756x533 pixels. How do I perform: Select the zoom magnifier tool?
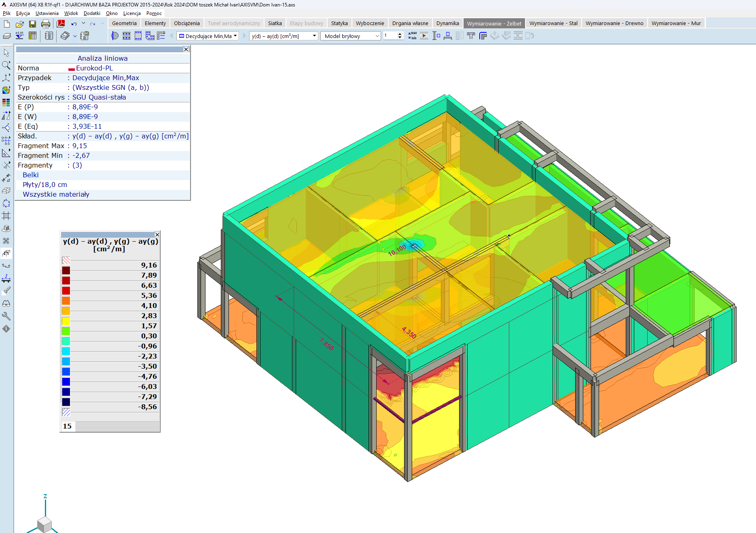pos(6,65)
